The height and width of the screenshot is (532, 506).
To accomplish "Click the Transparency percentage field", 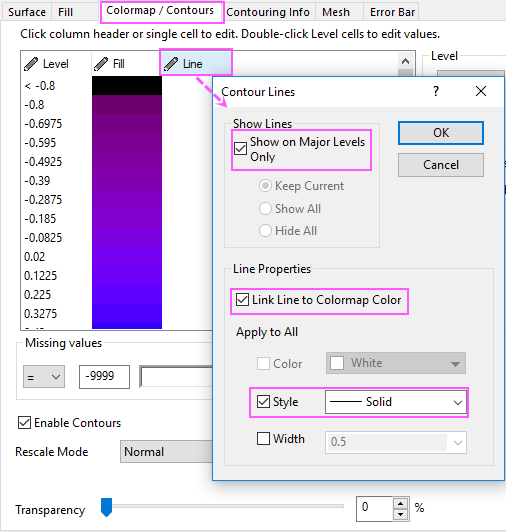I will coord(374,508).
